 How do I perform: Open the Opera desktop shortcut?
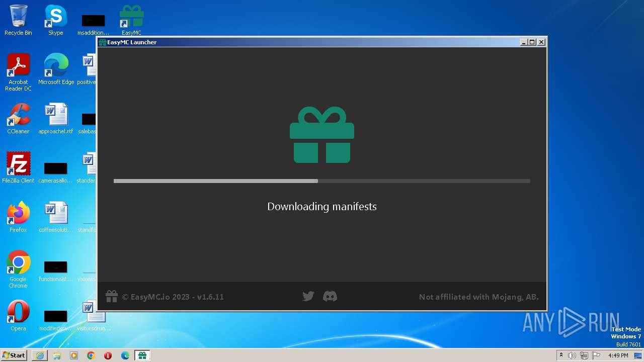click(18, 316)
